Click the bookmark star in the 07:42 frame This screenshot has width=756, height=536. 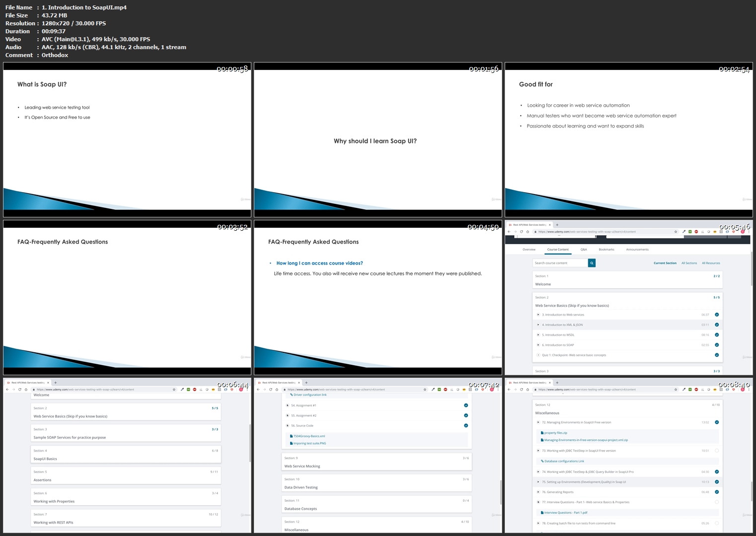point(425,390)
